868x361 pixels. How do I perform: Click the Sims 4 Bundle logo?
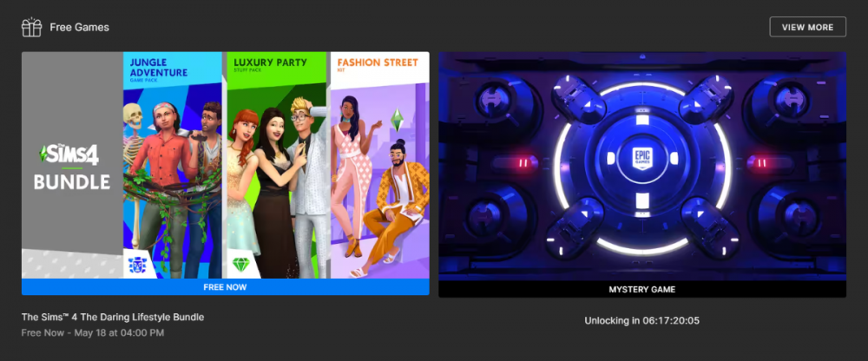point(71,167)
